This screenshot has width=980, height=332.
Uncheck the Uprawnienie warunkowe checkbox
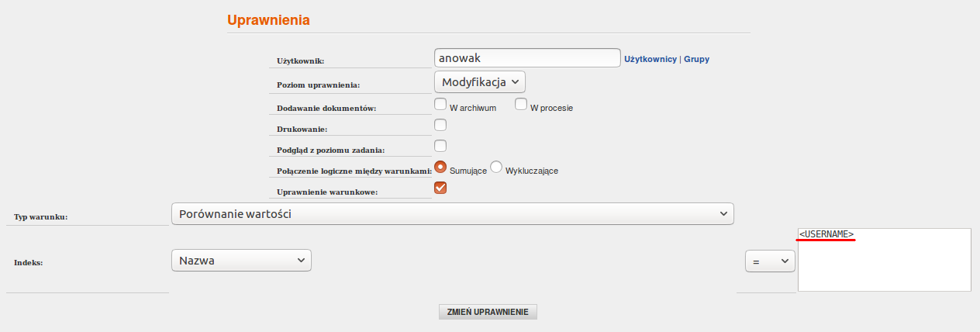click(x=440, y=188)
